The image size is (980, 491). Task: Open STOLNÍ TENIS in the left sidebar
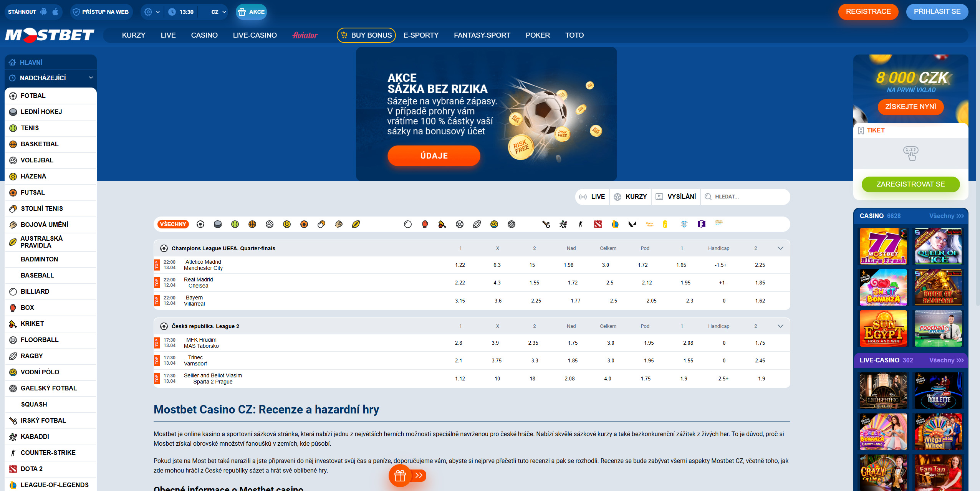(51, 208)
